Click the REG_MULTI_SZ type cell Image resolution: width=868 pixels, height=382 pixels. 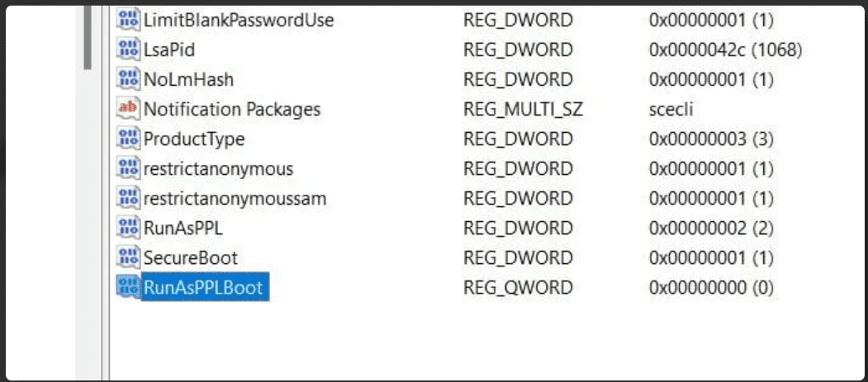tap(523, 110)
